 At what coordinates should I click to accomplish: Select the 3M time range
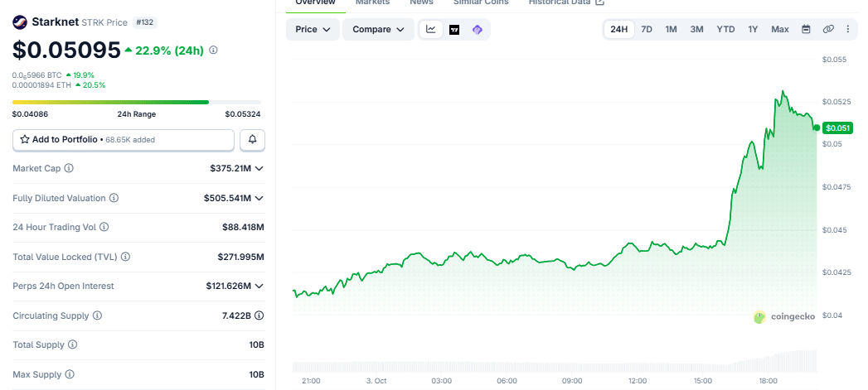(x=696, y=29)
